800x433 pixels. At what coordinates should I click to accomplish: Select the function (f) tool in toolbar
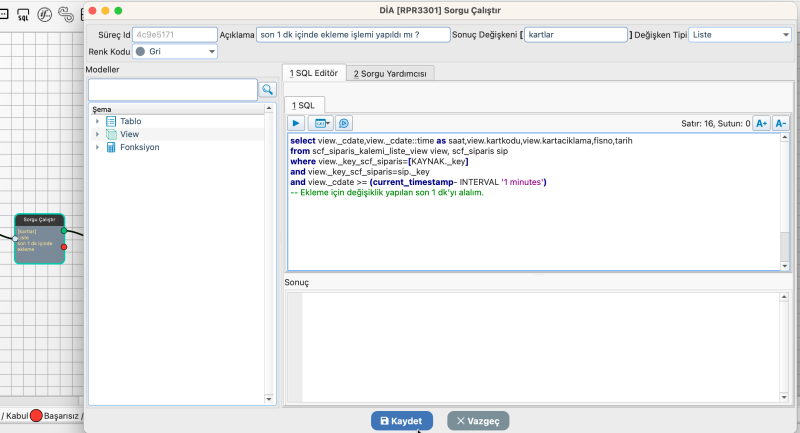(x=44, y=15)
